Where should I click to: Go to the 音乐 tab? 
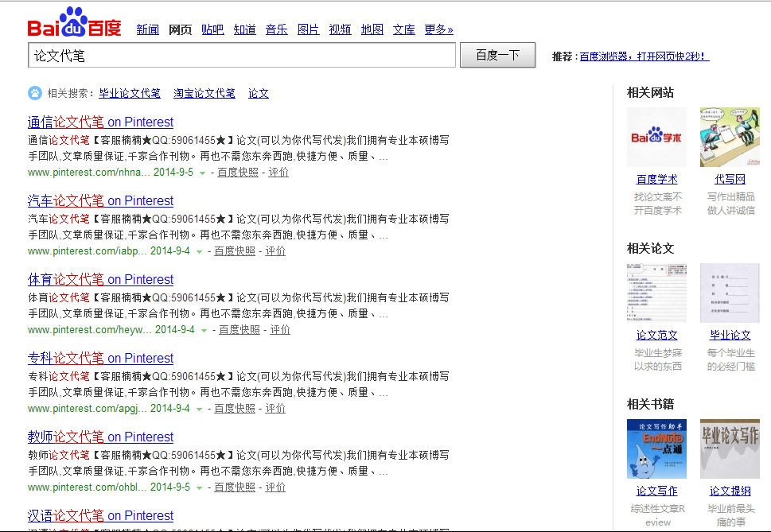pos(276,29)
